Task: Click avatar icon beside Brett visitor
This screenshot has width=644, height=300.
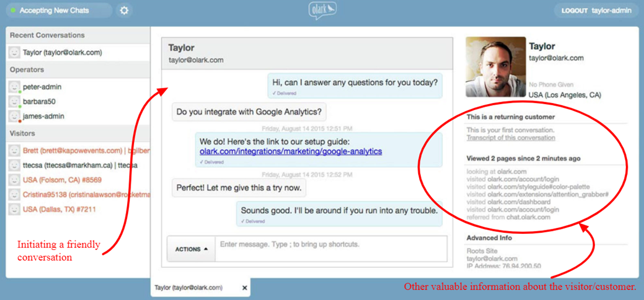Action: [x=15, y=151]
